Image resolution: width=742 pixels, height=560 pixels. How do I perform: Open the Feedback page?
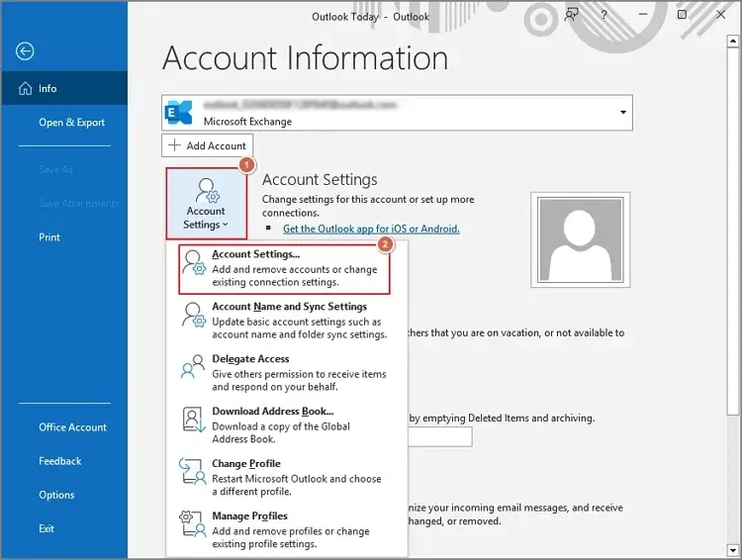coord(64,461)
